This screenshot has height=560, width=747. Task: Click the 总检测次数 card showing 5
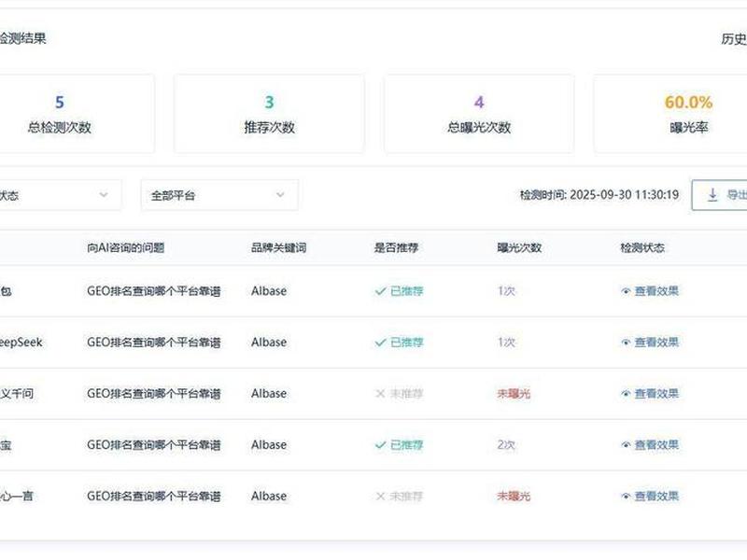[77, 113]
